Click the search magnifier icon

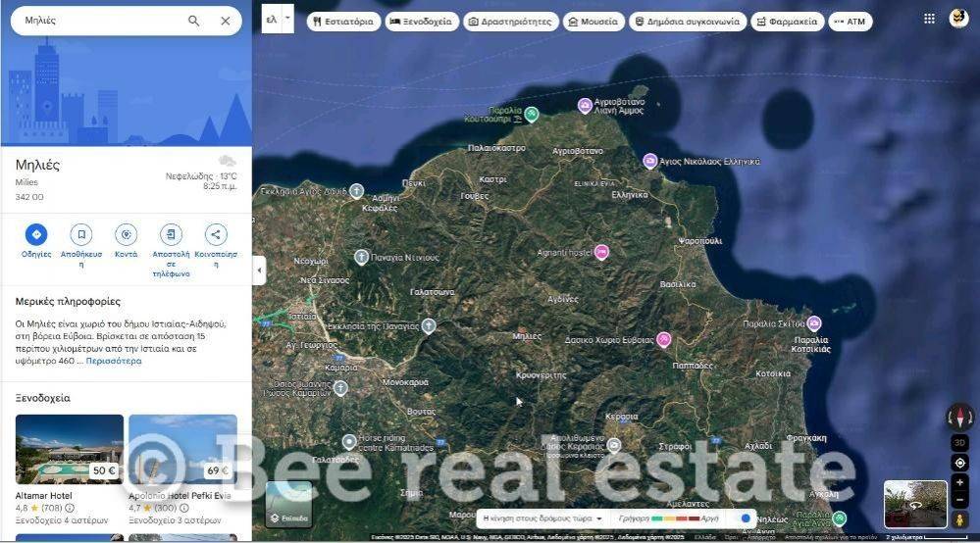194,21
